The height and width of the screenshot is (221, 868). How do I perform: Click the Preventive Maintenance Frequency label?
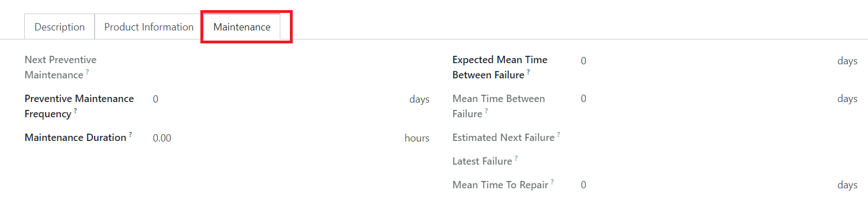[x=79, y=106]
